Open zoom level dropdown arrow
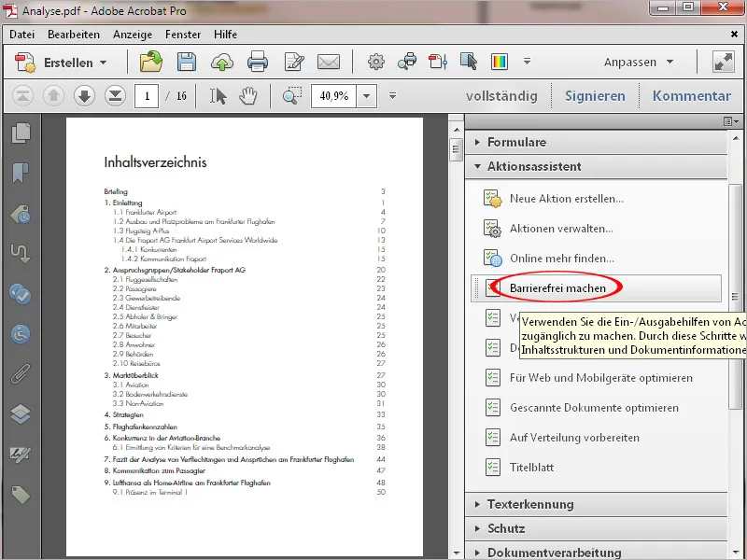 click(x=366, y=96)
